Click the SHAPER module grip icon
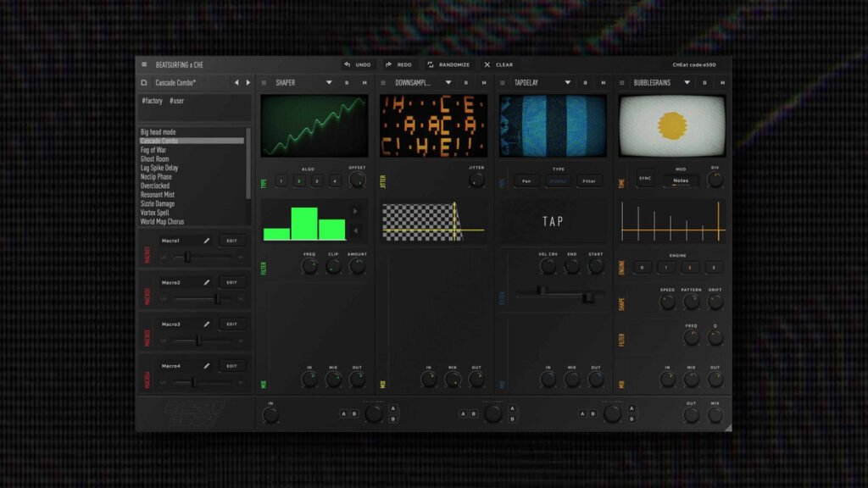The image size is (868, 488). coord(264,82)
